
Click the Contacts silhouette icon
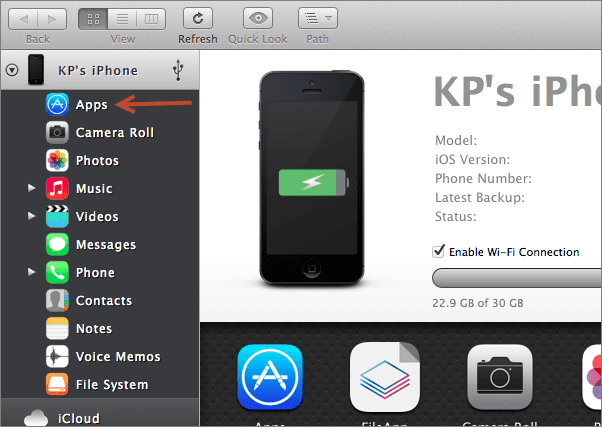tap(57, 300)
